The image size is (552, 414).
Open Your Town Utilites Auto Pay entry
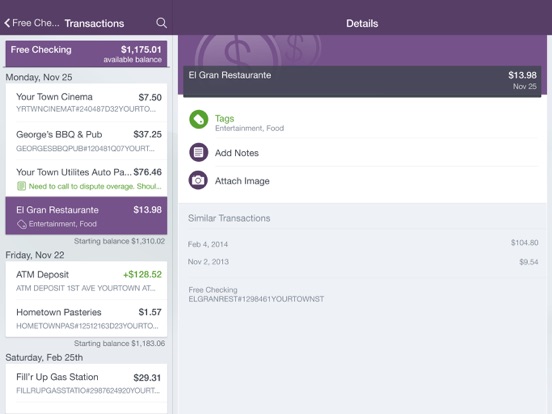(x=86, y=178)
